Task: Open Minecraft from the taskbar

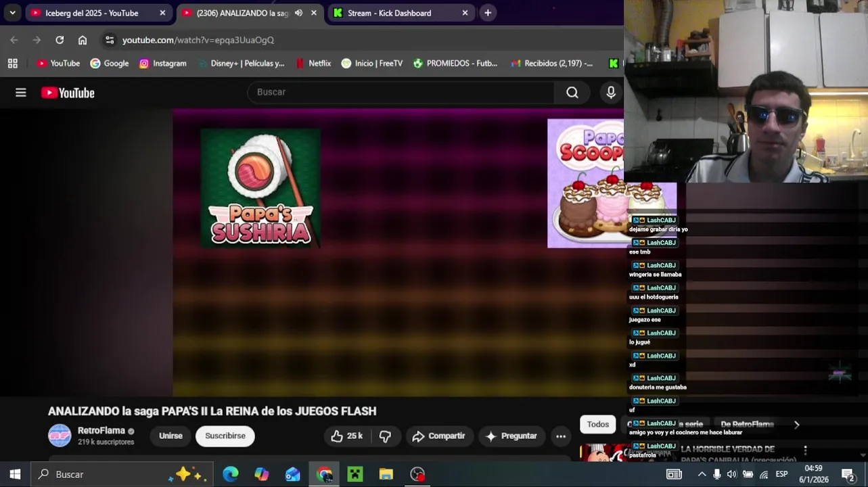Action: point(355,474)
